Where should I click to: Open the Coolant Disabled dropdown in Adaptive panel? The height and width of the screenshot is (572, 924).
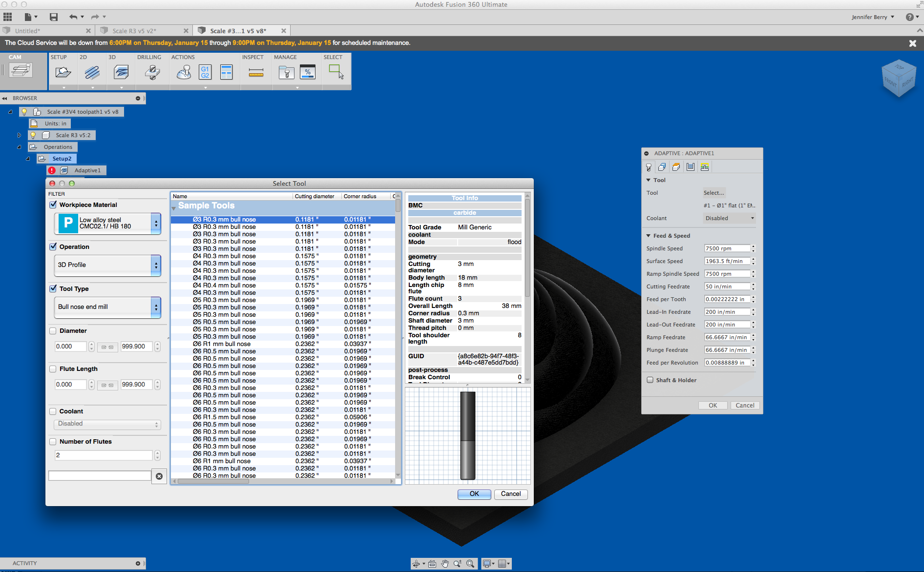pos(730,218)
